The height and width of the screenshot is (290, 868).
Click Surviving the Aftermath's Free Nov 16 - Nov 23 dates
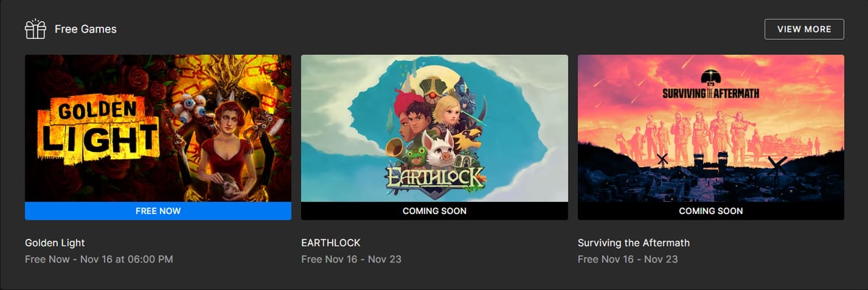click(x=627, y=258)
